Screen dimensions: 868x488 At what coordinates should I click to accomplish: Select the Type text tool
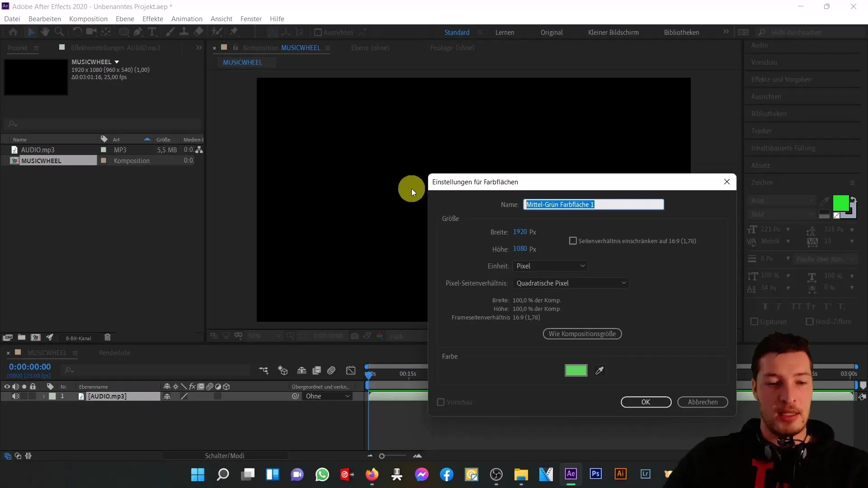tap(152, 32)
